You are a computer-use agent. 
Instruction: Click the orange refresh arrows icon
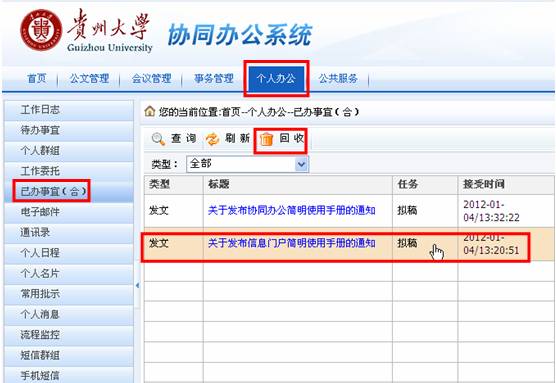tap(212, 139)
